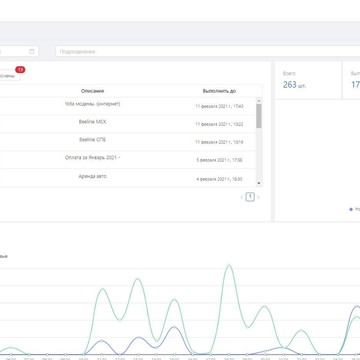Click the previous page pagination arrow
The height and width of the screenshot is (360, 360).
point(242,197)
